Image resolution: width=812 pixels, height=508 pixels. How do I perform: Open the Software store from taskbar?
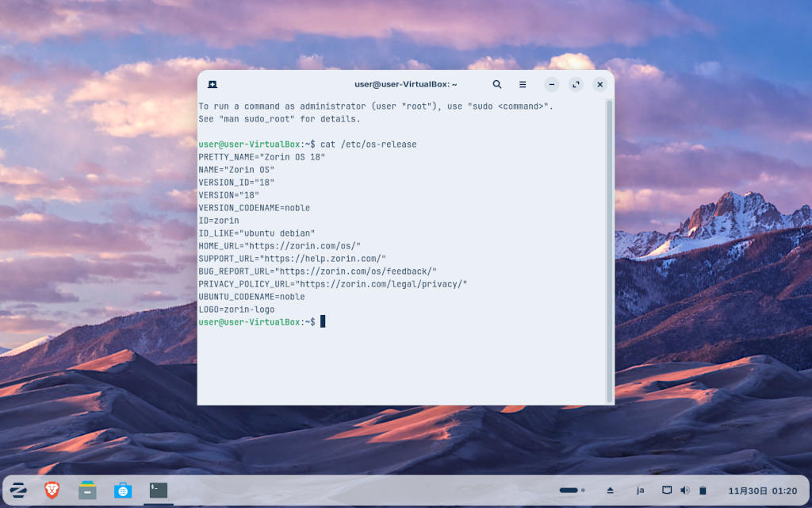tap(123, 491)
